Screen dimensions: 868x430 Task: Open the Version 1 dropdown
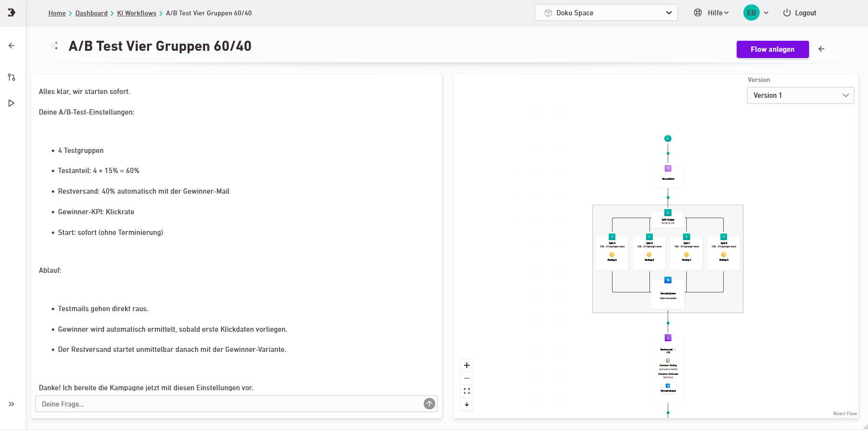[x=800, y=95]
